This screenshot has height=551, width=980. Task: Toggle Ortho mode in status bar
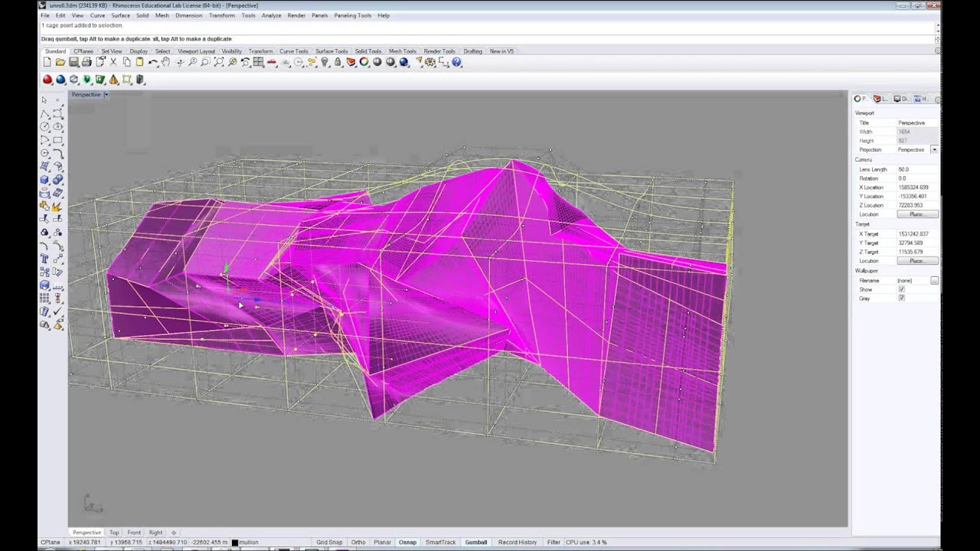tap(358, 543)
